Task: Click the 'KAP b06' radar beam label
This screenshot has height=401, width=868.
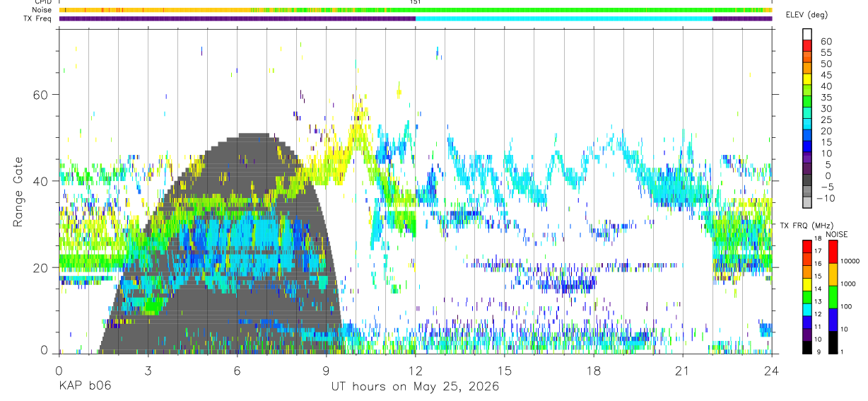Action: [84, 387]
